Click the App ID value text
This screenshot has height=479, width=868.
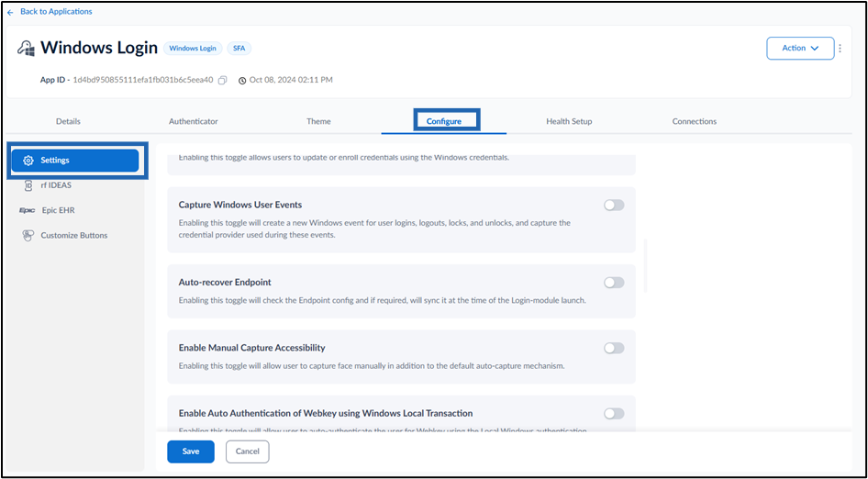[x=143, y=80]
